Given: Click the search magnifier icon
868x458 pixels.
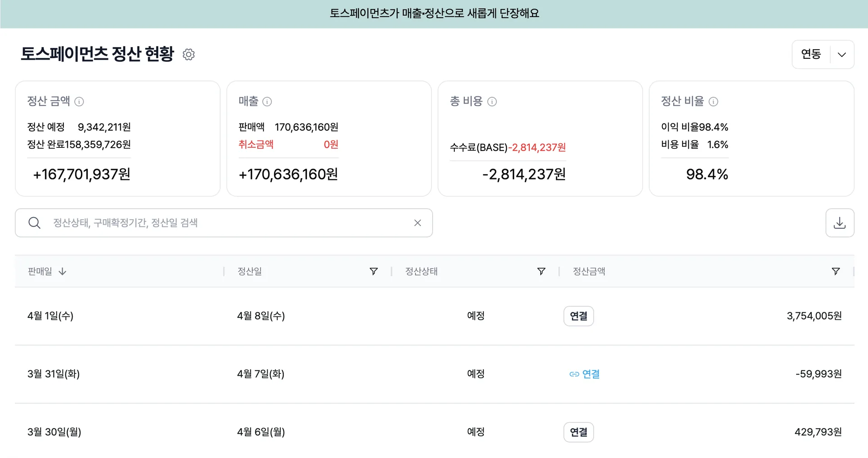Looking at the screenshot, I should pyautogui.click(x=34, y=222).
